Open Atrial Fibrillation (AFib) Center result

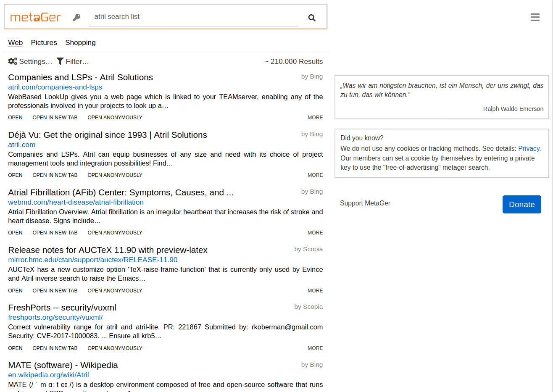click(x=121, y=192)
